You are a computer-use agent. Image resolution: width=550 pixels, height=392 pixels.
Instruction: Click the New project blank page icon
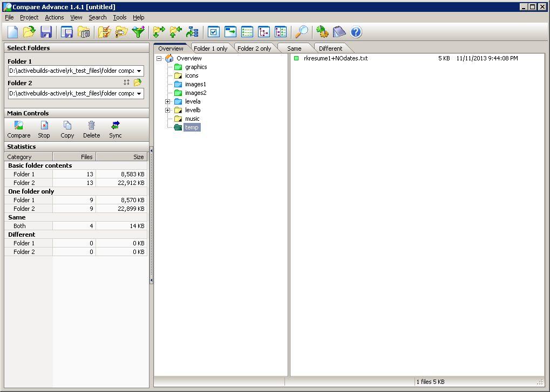pyautogui.click(x=12, y=32)
